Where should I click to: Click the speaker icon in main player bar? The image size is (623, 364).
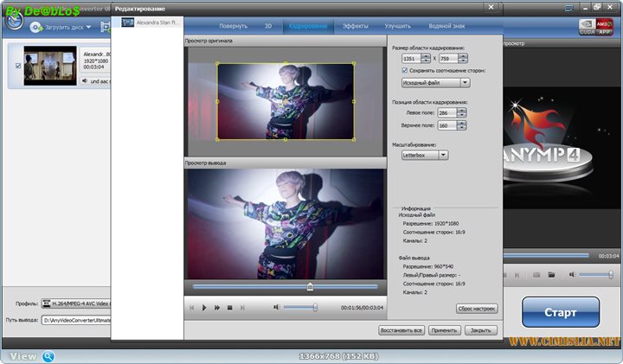pyautogui.click(x=572, y=274)
